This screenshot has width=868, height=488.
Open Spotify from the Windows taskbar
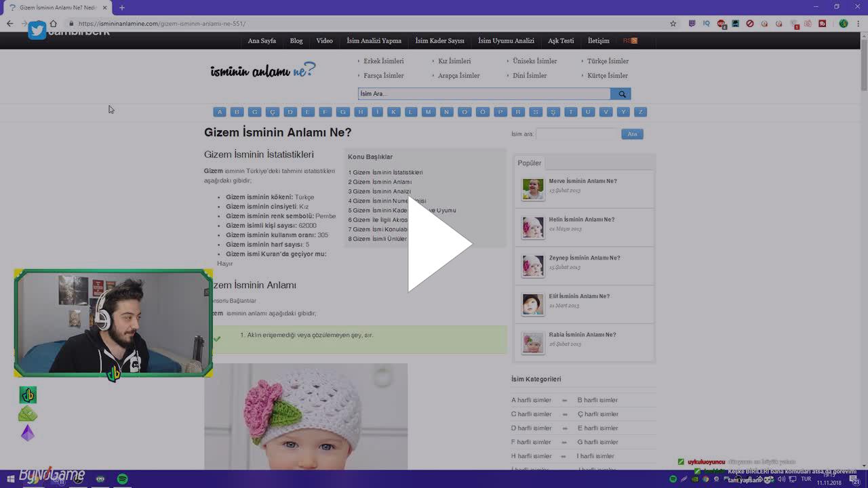click(122, 479)
